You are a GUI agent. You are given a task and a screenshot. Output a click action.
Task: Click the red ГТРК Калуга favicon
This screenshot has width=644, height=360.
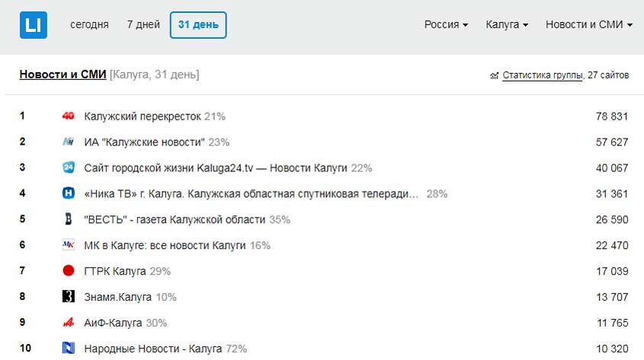click(x=68, y=272)
